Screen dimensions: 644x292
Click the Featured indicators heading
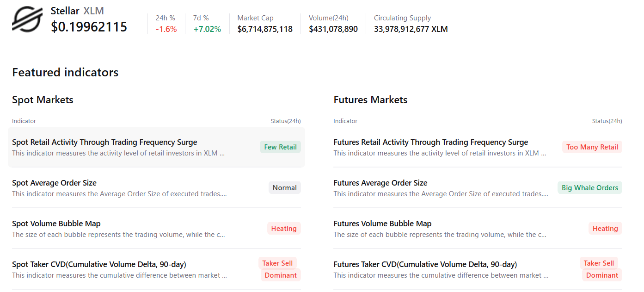pyautogui.click(x=65, y=72)
